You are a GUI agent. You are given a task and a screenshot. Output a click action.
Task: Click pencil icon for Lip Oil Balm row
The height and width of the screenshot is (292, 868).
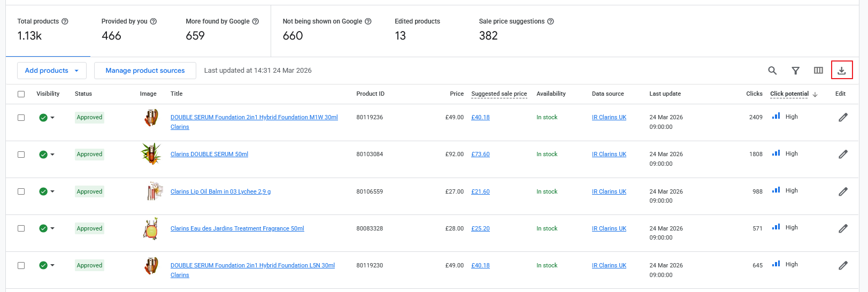pyautogui.click(x=843, y=191)
